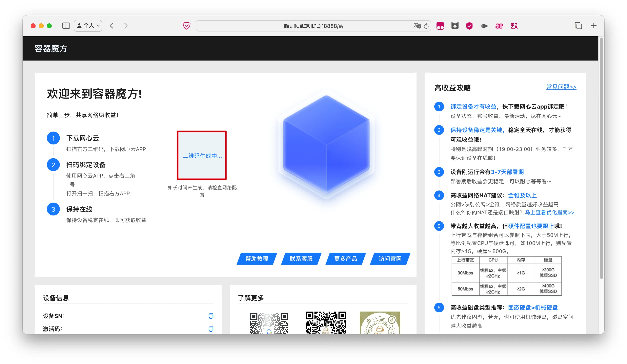Click the 容器魔方 header title
Viewport: 627px width, 364px height.
click(x=51, y=48)
